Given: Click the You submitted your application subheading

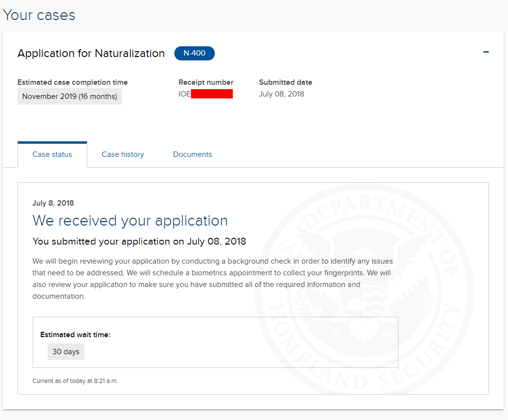Looking at the screenshot, I should [x=139, y=242].
